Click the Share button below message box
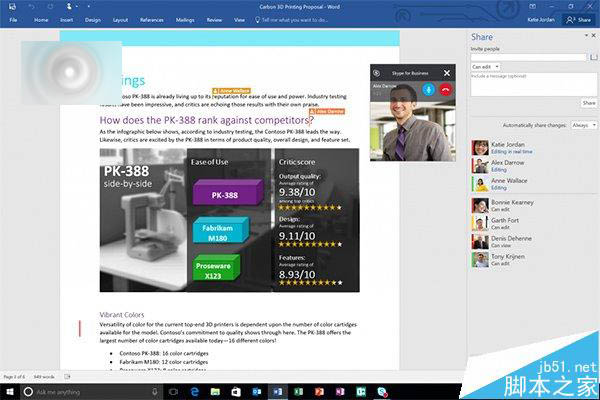The height and width of the screenshot is (400, 600). (588, 103)
